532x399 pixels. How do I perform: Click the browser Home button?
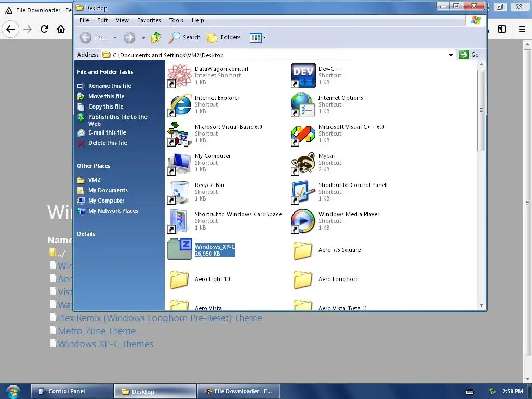61,29
